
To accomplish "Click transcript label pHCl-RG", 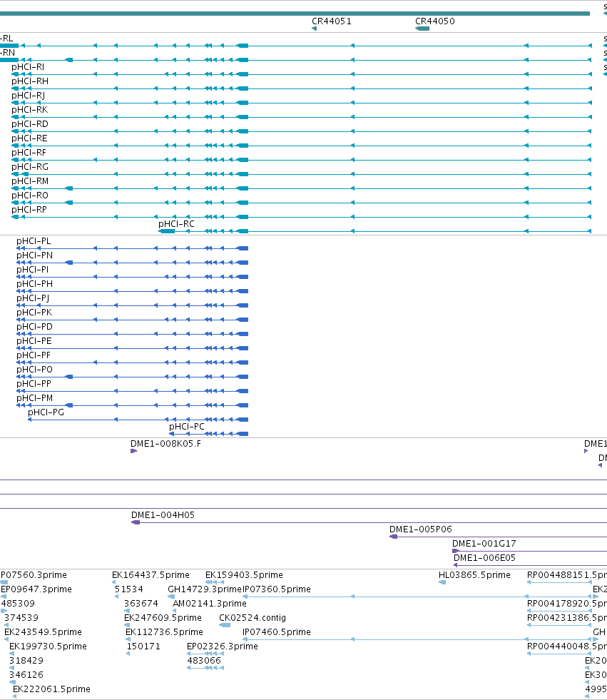I will point(30,167).
